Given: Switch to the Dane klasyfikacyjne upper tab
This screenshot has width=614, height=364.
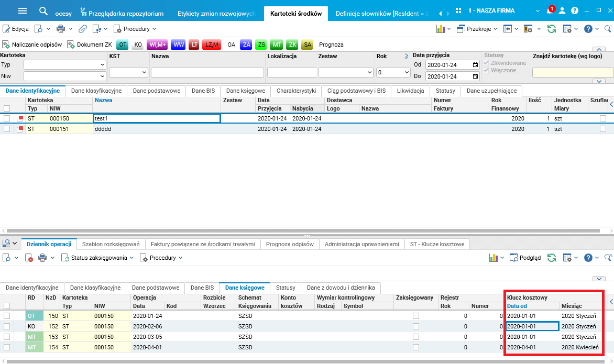Looking at the screenshot, I should (96, 91).
